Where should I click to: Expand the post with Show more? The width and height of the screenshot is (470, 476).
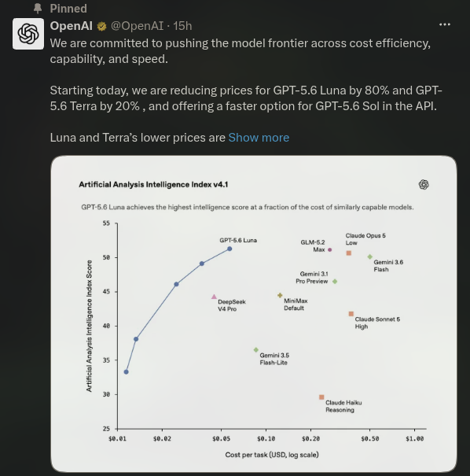tap(259, 138)
